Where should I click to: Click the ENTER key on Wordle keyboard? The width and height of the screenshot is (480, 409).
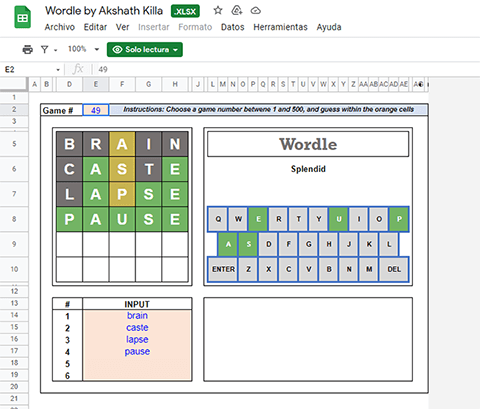pyautogui.click(x=223, y=269)
